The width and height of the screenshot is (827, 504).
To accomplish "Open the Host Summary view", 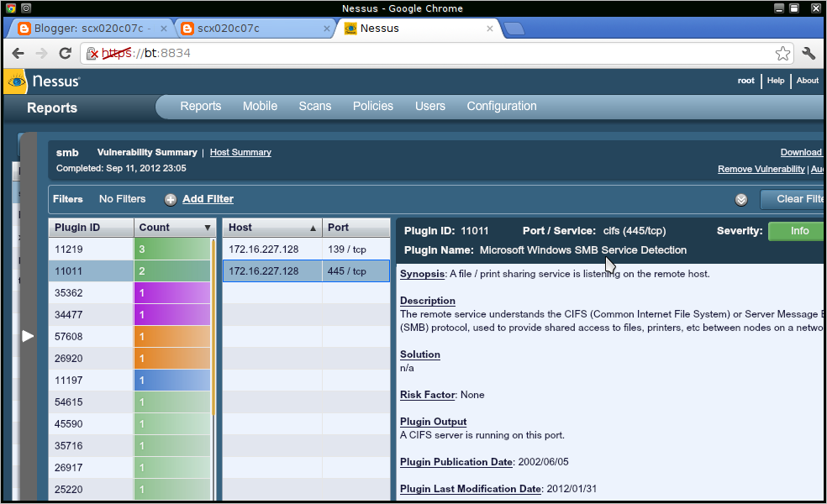I will (x=240, y=152).
